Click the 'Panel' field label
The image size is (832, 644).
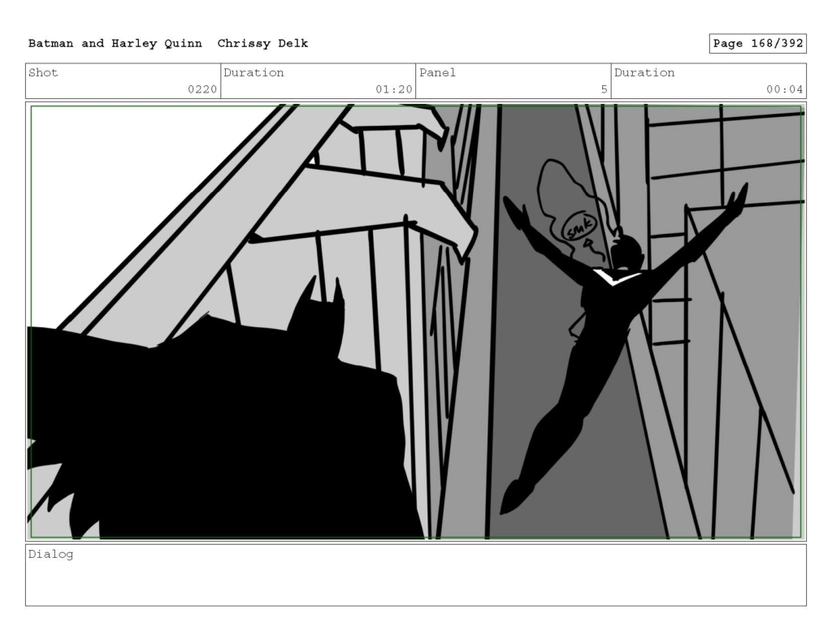(x=437, y=72)
